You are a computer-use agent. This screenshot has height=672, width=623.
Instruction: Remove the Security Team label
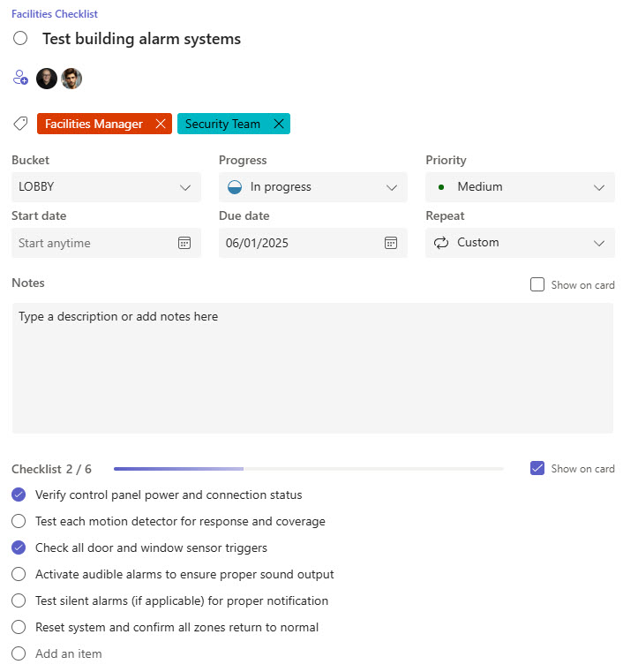click(279, 124)
